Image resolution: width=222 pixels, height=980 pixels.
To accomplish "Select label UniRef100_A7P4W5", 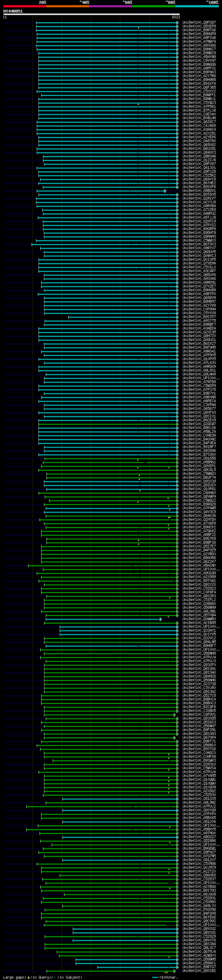I will point(199,508).
